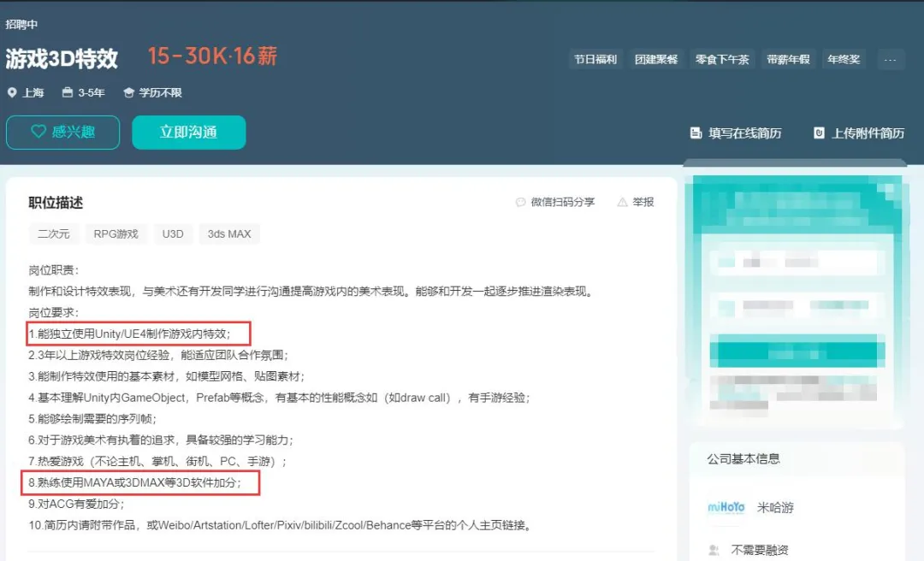Viewport: 924px width, 561px height.
Task: Click the 立即沟通 button
Action: pyautogui.click(x=188, y=132)
